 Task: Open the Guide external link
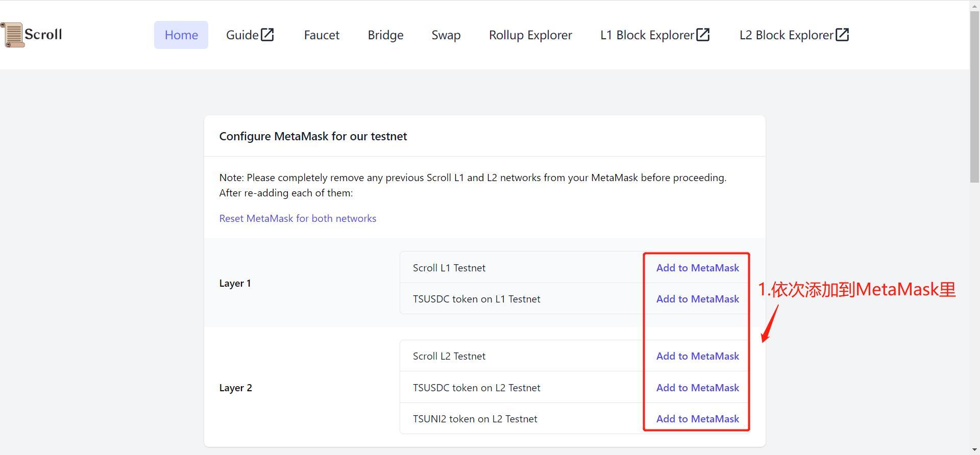click(x=250, y=35)
